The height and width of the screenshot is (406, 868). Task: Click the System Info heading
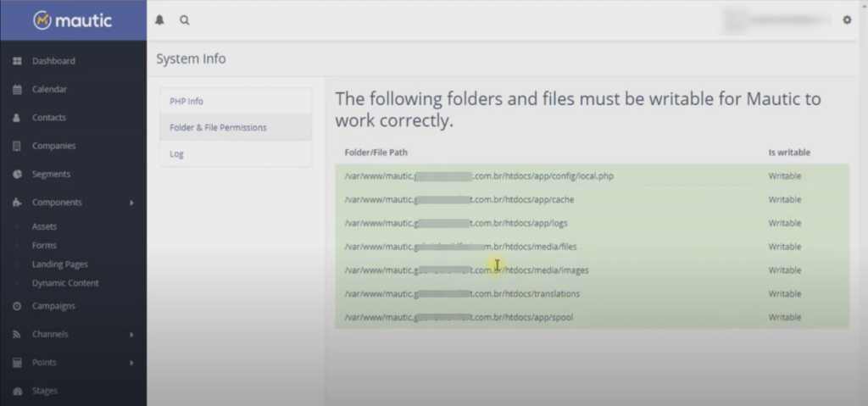tap(191, 58)
